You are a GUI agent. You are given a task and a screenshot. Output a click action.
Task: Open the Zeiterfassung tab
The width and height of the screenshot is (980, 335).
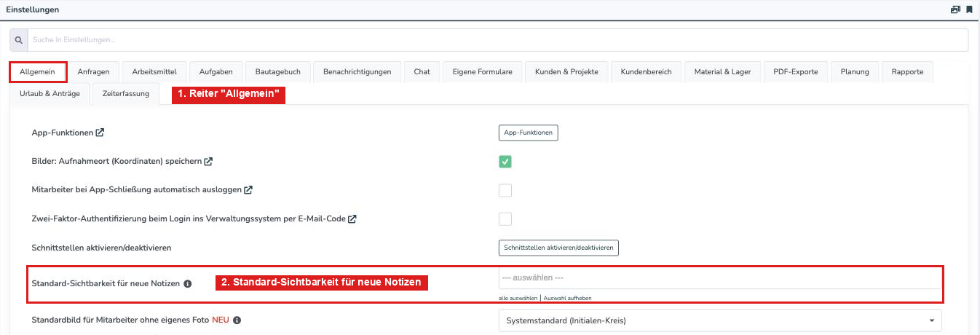(x=126, y=93)
